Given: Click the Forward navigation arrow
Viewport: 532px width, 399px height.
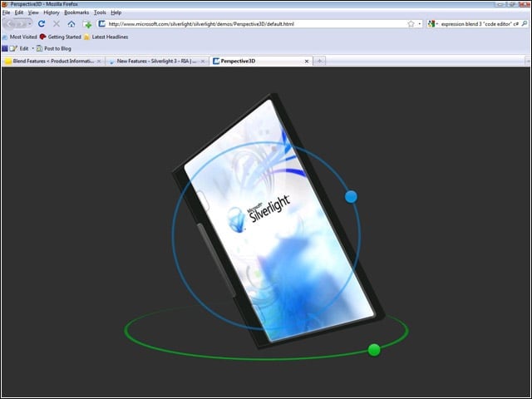Looking at the screenshot, I should point(22,24).
